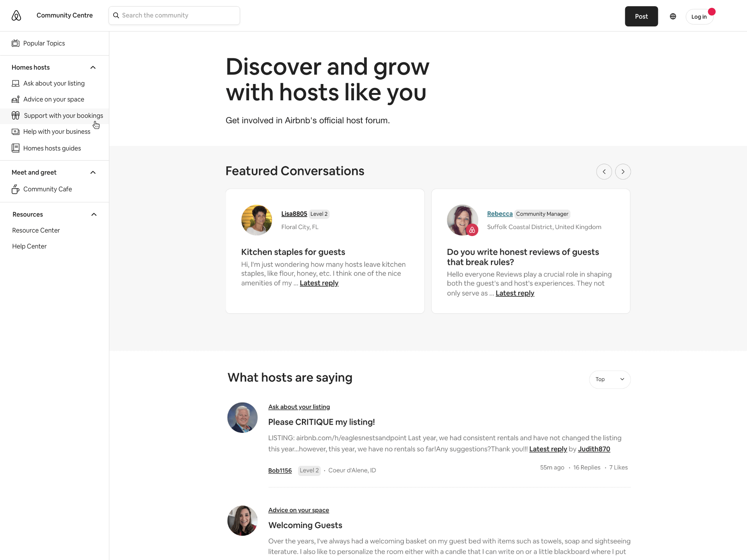
Task: Select "Support with your bookings" menu item
Action: coord(63,115)
